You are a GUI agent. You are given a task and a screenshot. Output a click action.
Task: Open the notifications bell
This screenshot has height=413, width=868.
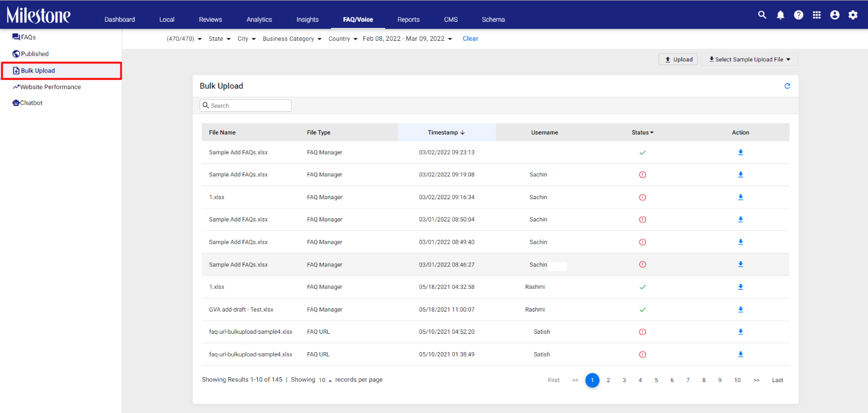pyautogui.click(x=780, y=15)
